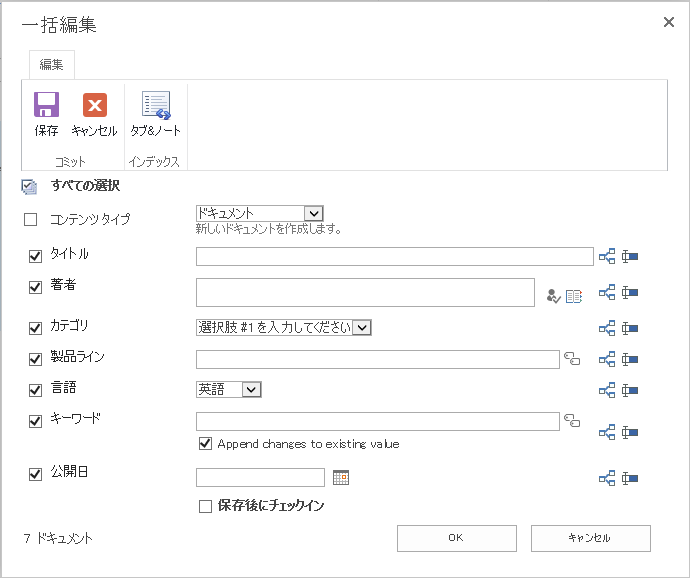Image resolution: width=690 pixels, height=578 pixels.
Task: Toggle Append changes to existing value checkbox
Action: pos(206,443)
